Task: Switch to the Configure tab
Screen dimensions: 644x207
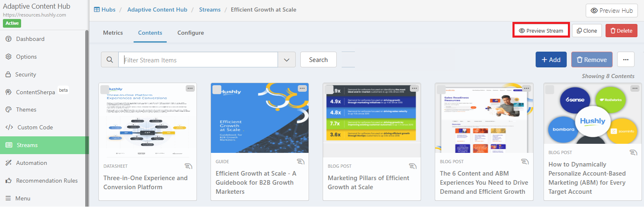Action: coord(191,33)
